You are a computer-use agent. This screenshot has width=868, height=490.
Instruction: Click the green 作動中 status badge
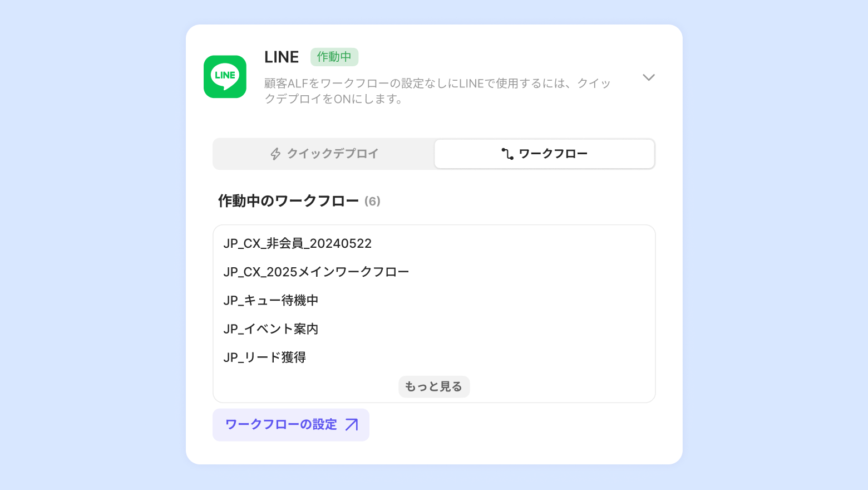point(334,57)
